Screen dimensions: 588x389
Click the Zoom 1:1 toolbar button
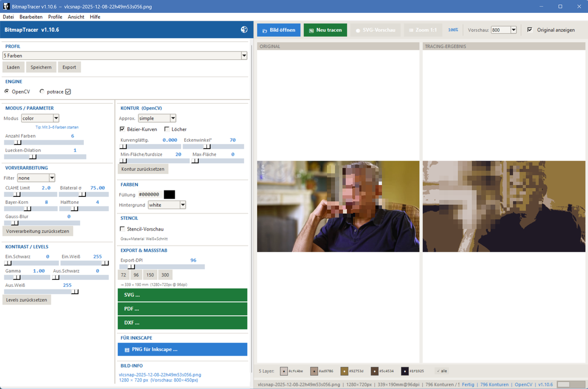[423, 30]
